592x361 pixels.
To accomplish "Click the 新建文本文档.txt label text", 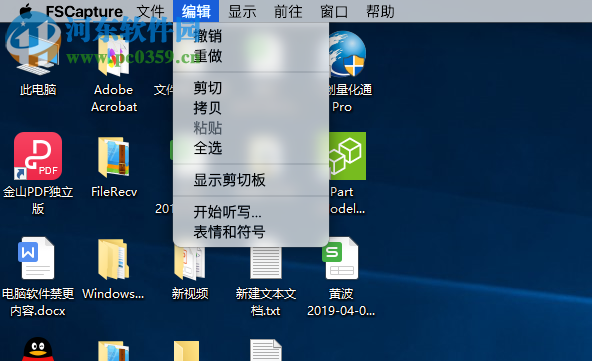I will [x=266, y=302].
